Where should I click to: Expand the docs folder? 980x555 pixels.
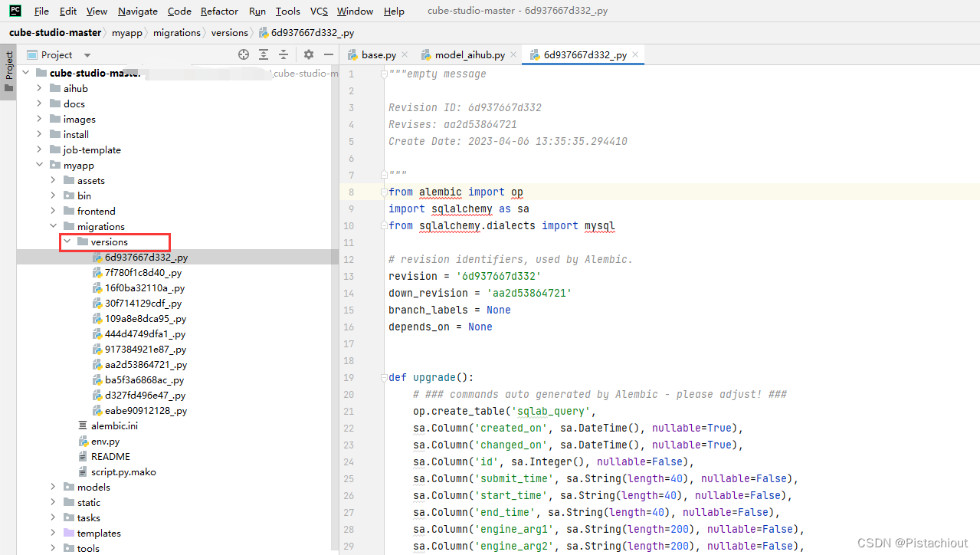tap(39, 103)
